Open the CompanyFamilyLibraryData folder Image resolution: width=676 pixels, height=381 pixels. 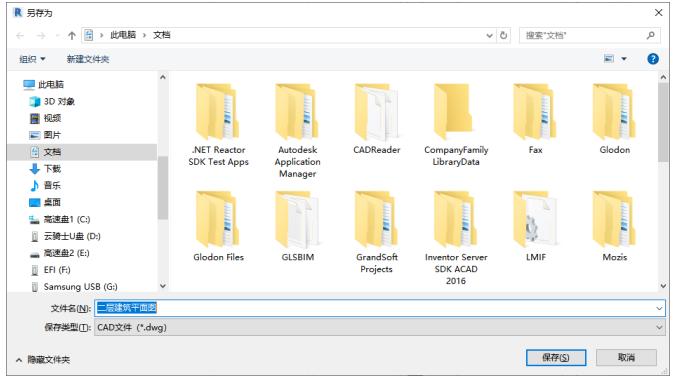coord(456,125)
